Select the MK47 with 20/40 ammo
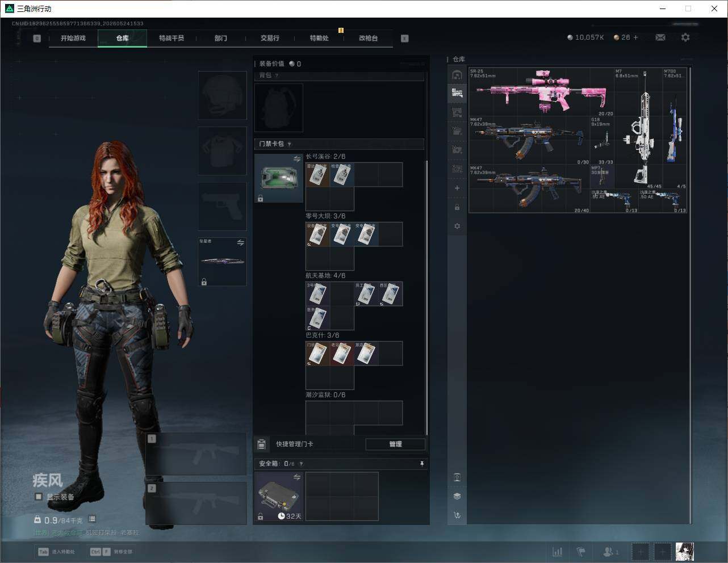 tap(529, 189)
